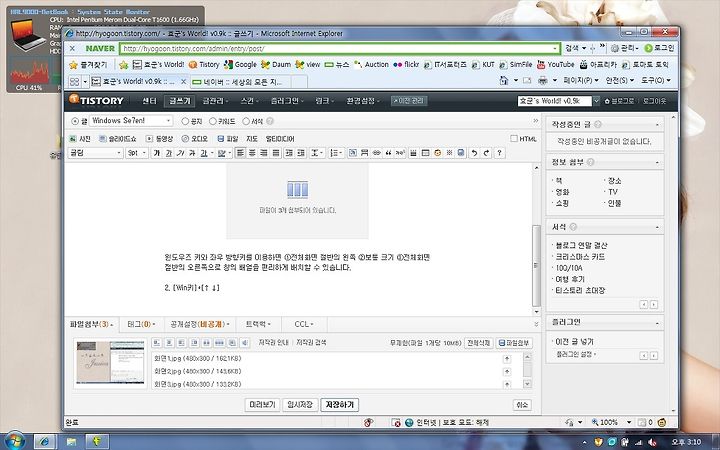Switch to the 파일첨부(3) tab
This screenshot has width=720, height=450.
(x=91, y=324)
